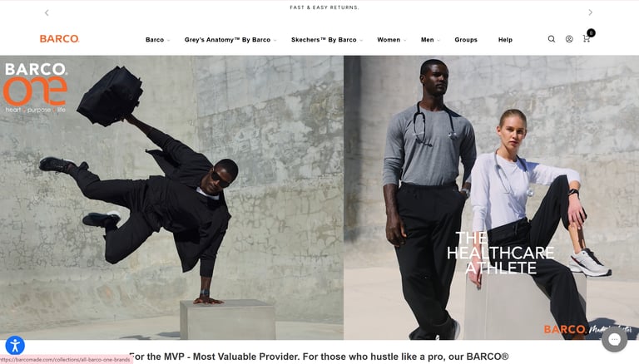Viewport: 639px width, 364px height.
Task: Select the Help menu item
Action: tap(505, 40)
